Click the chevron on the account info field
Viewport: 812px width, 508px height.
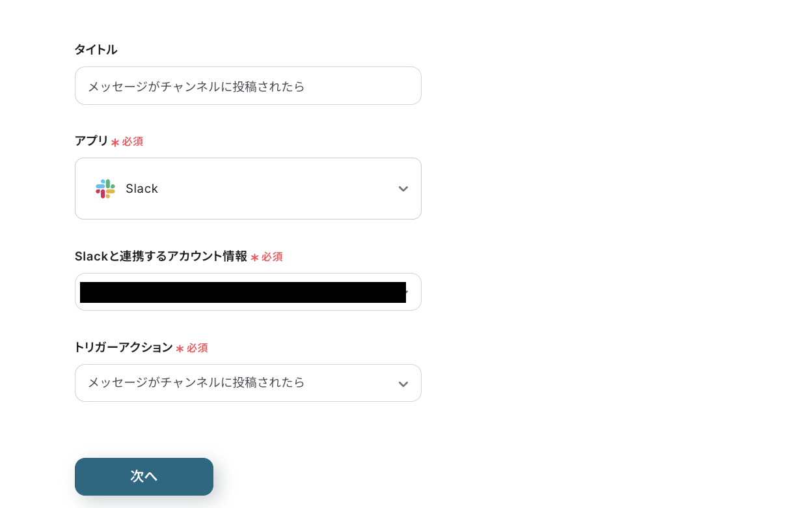[x=407, y=292]
